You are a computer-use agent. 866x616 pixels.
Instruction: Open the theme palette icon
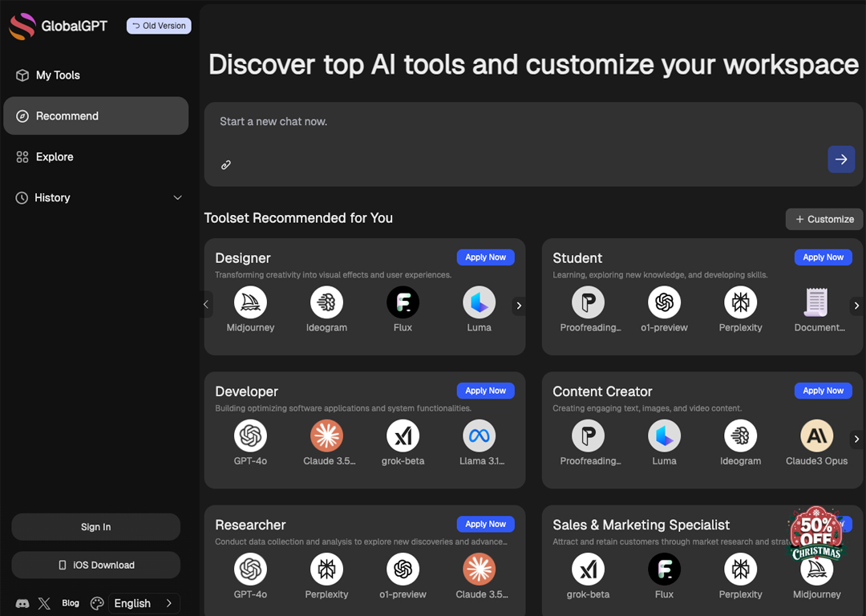point(97,603)
